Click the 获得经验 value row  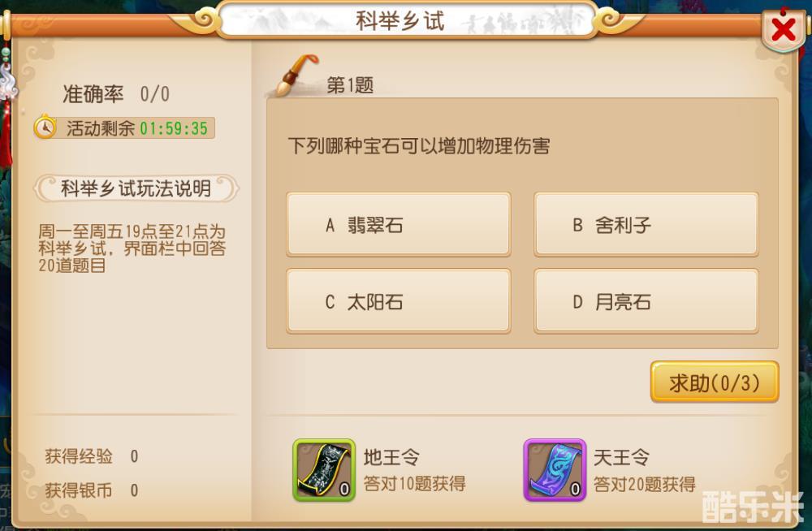[92, 456]
